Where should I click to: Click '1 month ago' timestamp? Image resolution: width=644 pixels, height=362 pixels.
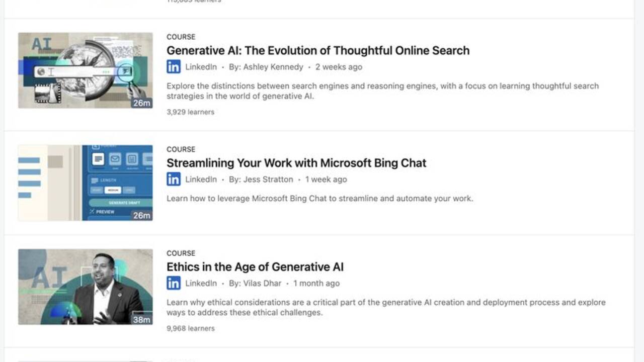click(316, 283)
